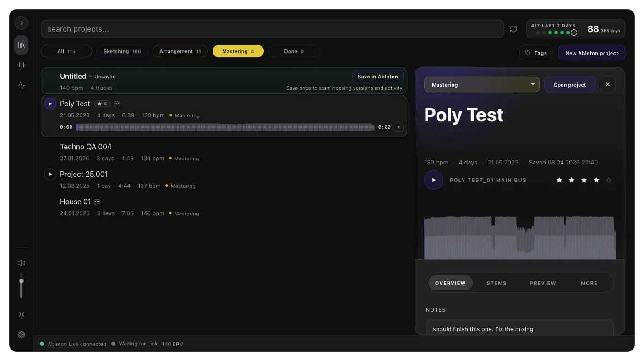Open the comment icon next to Poly Test
Viewport: 644px width, 361px height.
click(117, 104)
